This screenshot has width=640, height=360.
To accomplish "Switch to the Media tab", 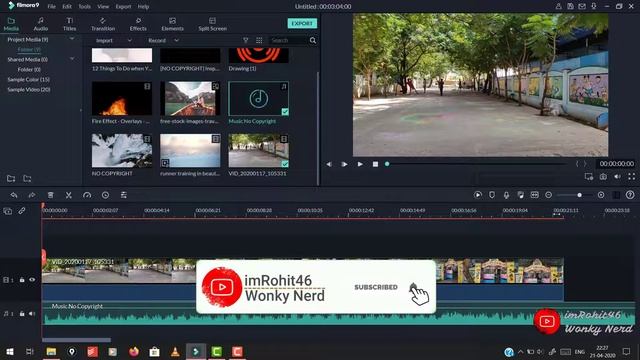I will point(11,24).
